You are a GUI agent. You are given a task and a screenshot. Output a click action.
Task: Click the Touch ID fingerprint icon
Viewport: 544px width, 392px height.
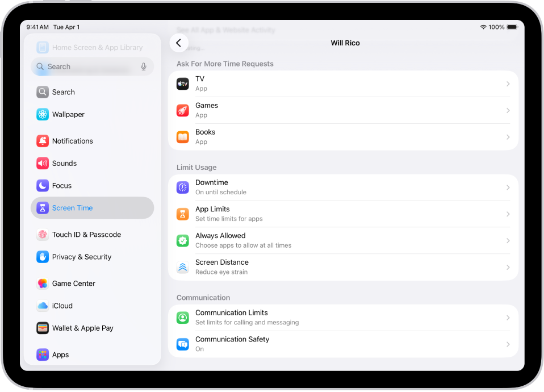coord(43,235)
